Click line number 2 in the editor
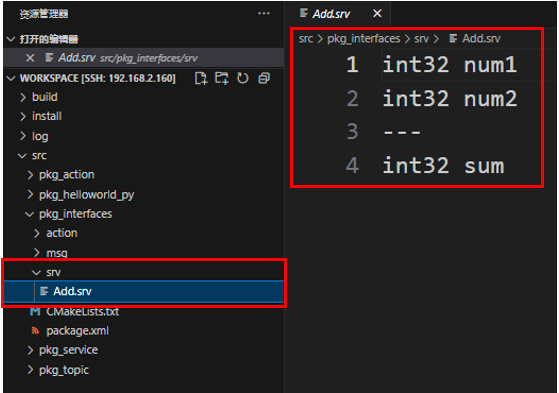The height and width of the screenshot is (393, 559). tap(352, 98)
